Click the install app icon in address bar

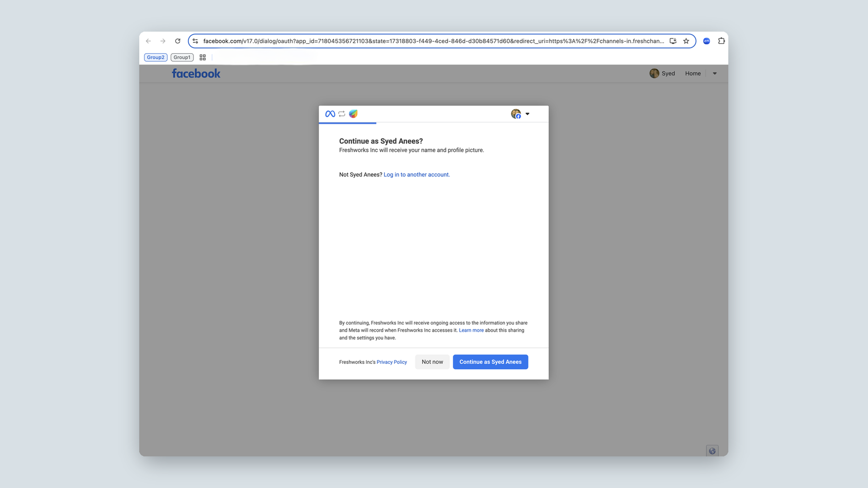[x=673, y=41]
